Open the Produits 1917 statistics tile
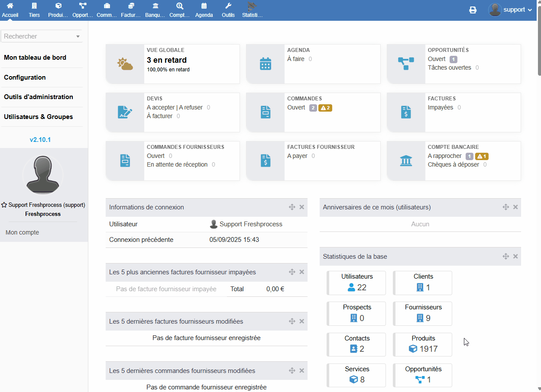 423,344
